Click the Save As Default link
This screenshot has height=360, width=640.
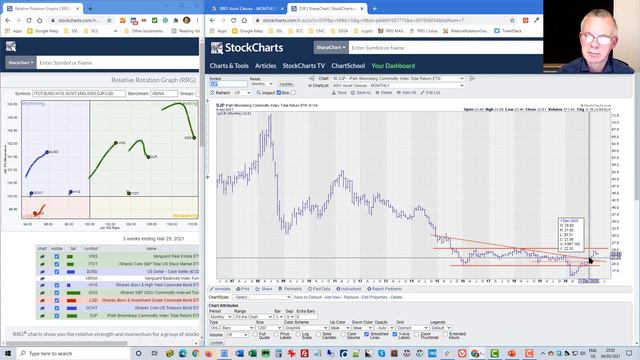point(308,297)
